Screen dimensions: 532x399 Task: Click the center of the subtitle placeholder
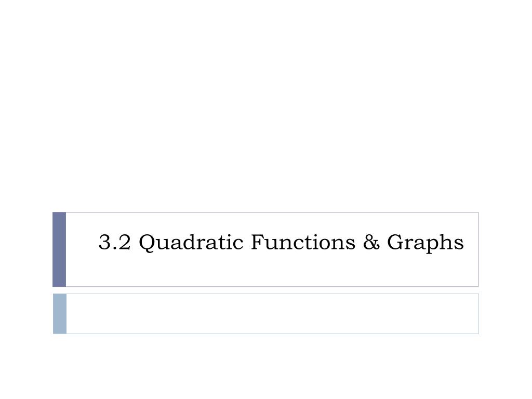click(x=272, y=314)
